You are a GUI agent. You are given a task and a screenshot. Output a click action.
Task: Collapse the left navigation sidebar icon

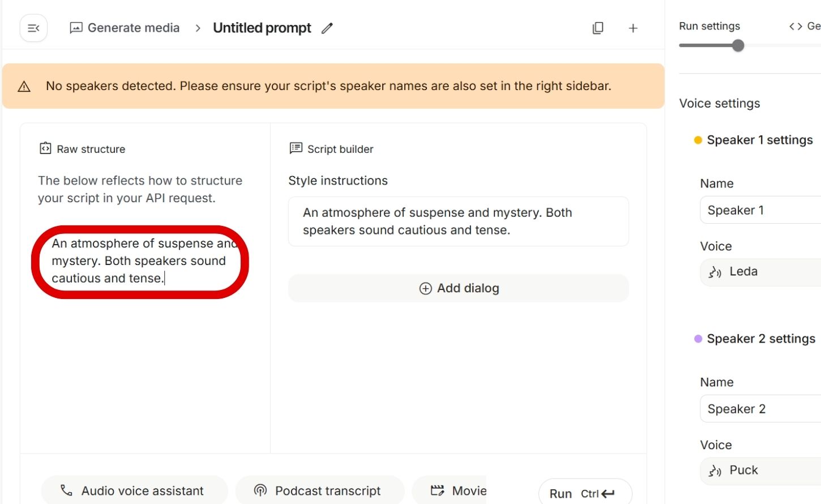coord(33,28)
